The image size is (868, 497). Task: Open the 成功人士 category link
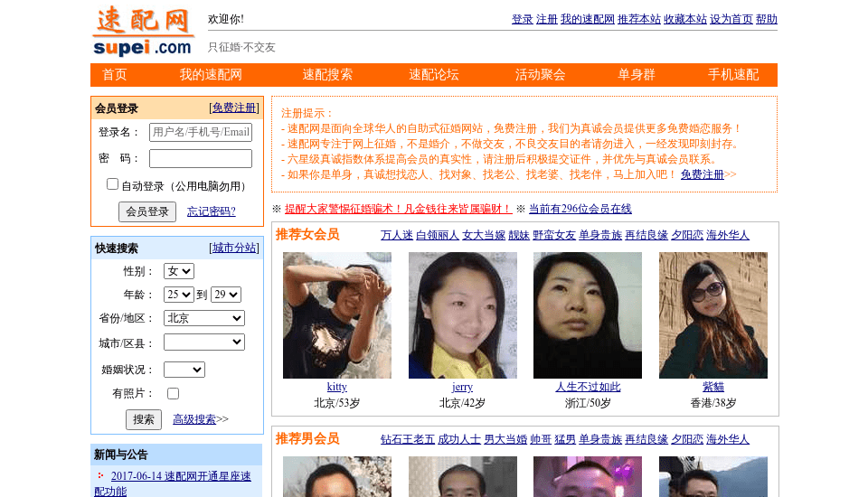click(459, 439)
